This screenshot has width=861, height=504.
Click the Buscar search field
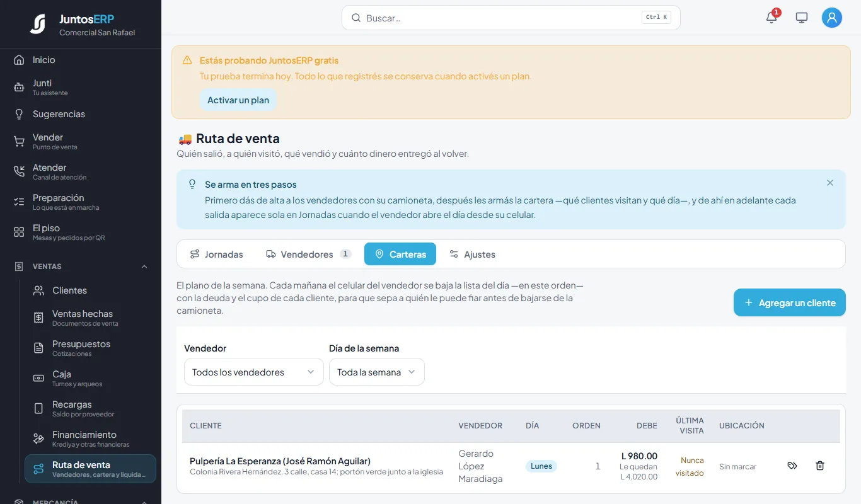(511, 18)
